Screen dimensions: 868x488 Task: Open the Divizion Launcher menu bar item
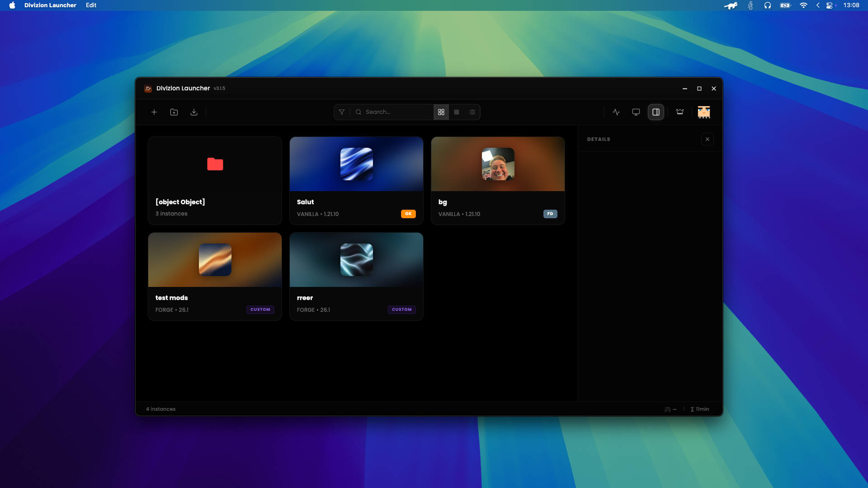[x=50, y=5]
